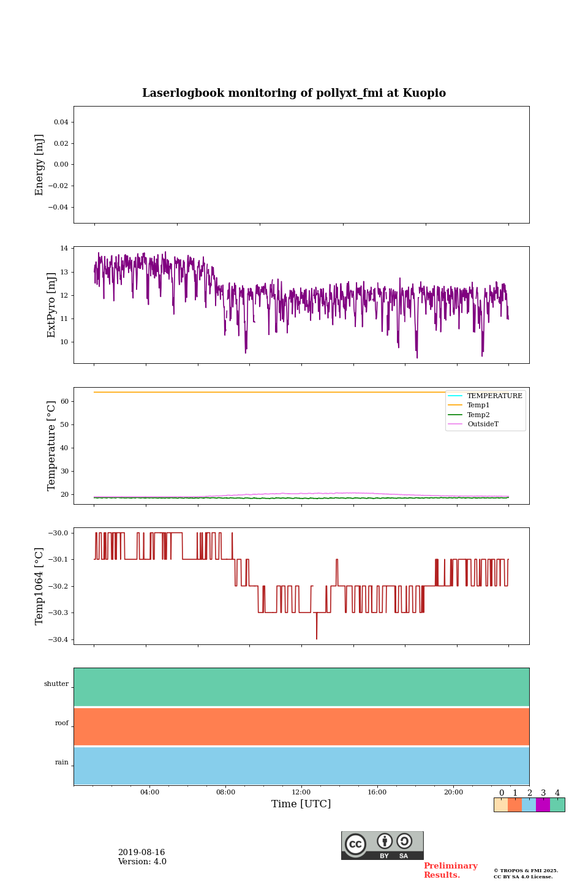Select the teal colorbar swatch for 4
The image size is (588, 882).
557,805
